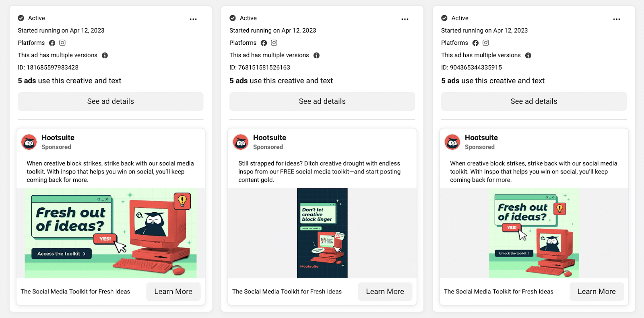Image resolution: width=644 pixels, height=318 pixels.
Task: Click See ad details for ad 181685597983428
Action: (x=111, y=101)
